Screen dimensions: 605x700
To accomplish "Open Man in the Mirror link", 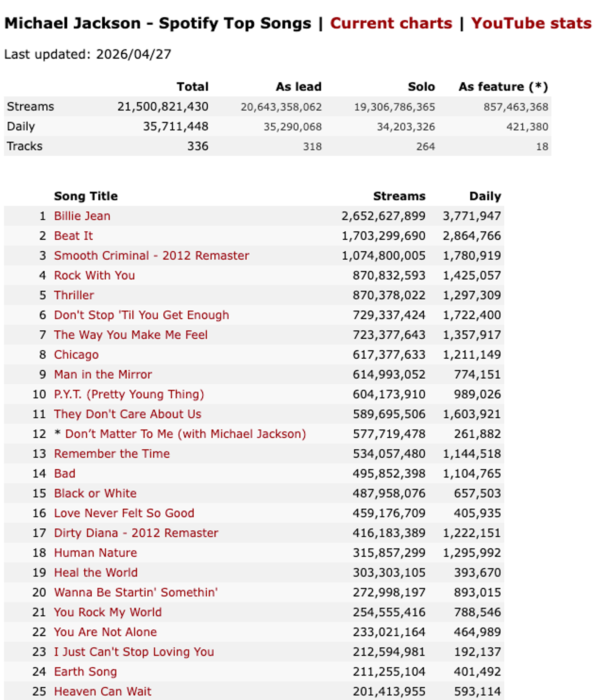I will click(x=103, y=375).
